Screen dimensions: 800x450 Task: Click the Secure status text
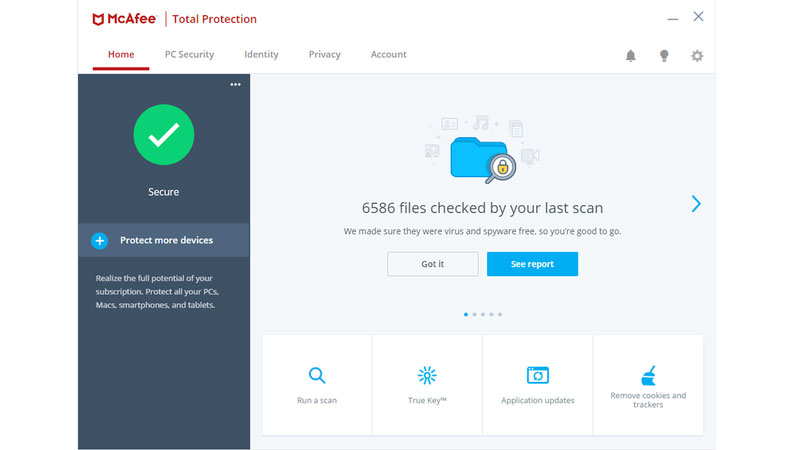point(164,192)
